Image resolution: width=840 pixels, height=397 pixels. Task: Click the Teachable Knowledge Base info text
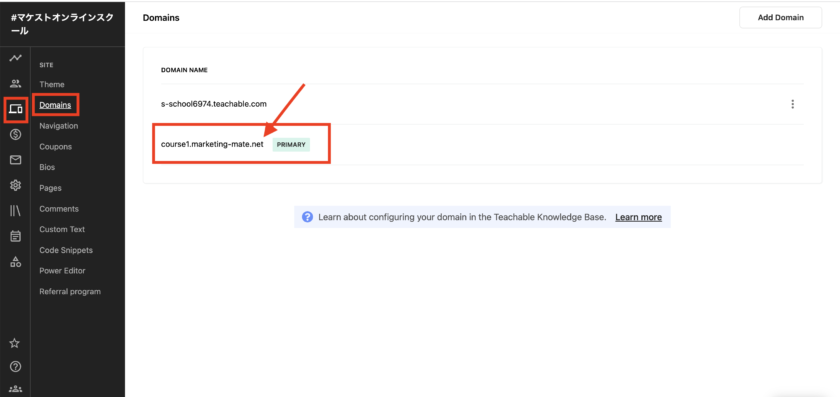pos(462,218)
